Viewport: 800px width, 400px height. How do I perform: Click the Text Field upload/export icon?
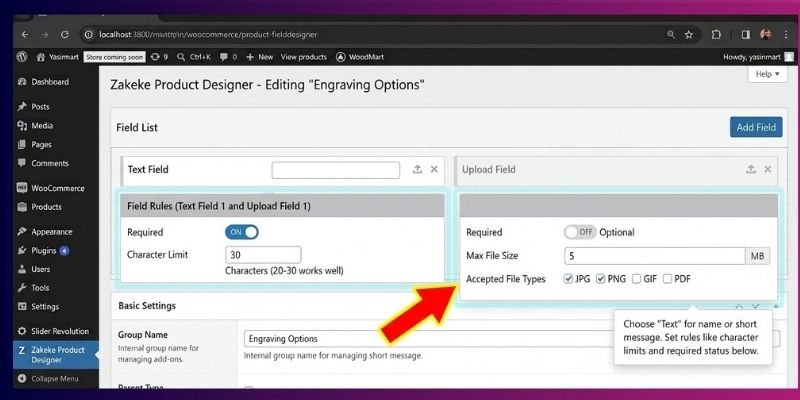point(417,169)
